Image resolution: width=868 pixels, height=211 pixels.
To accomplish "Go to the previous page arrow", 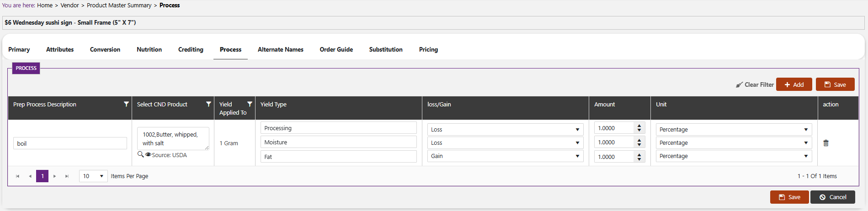I will click(30, 176).
